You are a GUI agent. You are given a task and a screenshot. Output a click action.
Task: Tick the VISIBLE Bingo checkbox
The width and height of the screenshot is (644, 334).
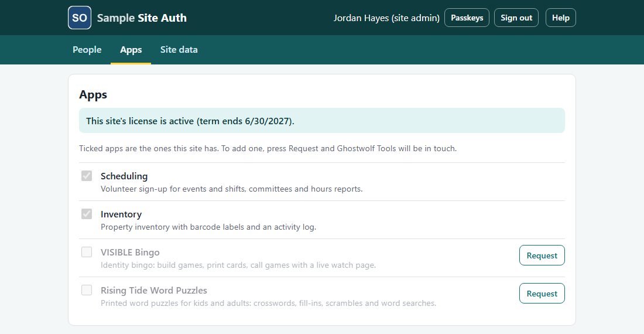87,252
